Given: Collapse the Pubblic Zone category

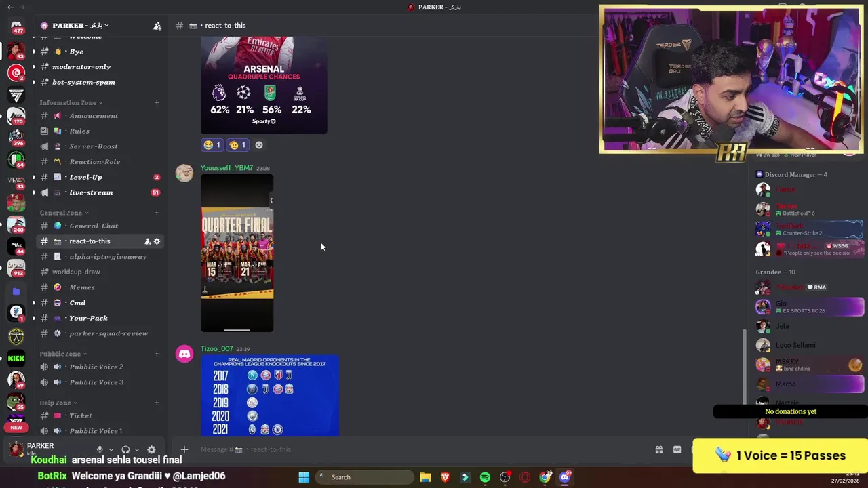Looking at the screenshot, I should coord(63,354).
